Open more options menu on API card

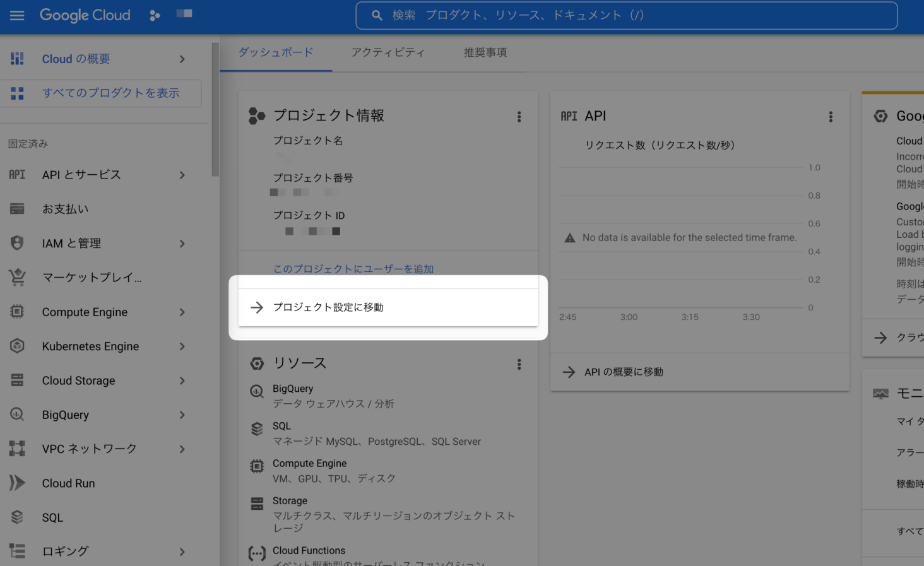coord(831,117)
